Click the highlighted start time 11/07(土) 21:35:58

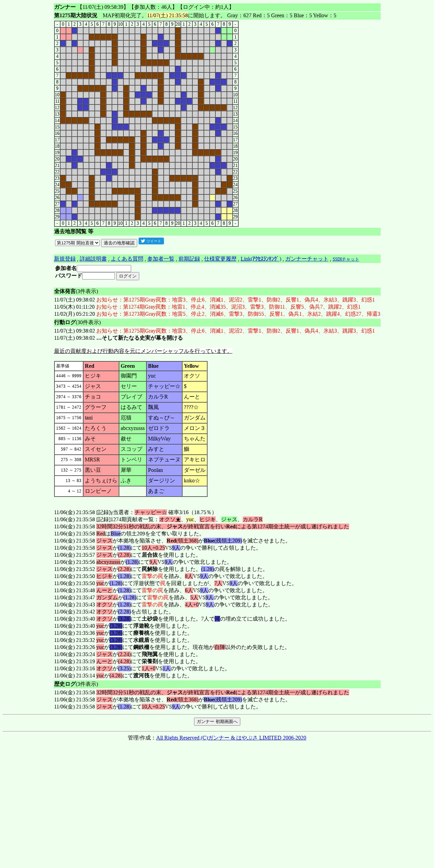click(x=167, y=16)
